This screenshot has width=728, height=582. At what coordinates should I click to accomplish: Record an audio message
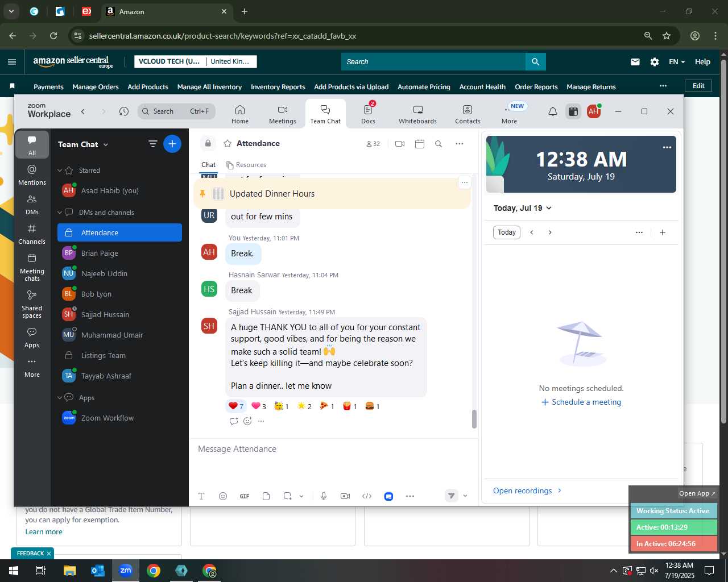[x=324, y=496]
